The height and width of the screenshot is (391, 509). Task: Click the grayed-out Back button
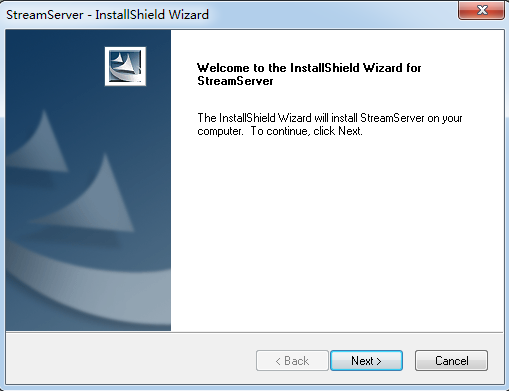292,360
